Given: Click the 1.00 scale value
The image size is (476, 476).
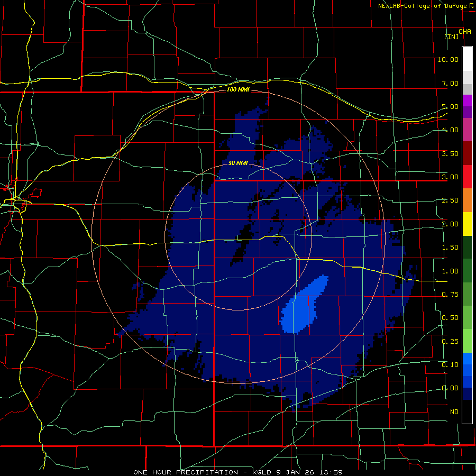Looking at the screenshot, I should click(450, 271).
